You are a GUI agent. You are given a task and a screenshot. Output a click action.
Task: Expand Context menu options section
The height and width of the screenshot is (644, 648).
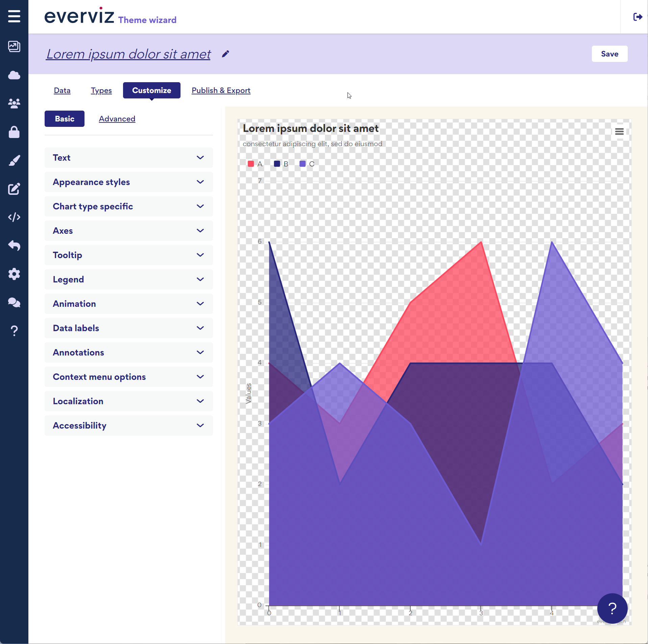pyautogui.click(x=129, y=377)
